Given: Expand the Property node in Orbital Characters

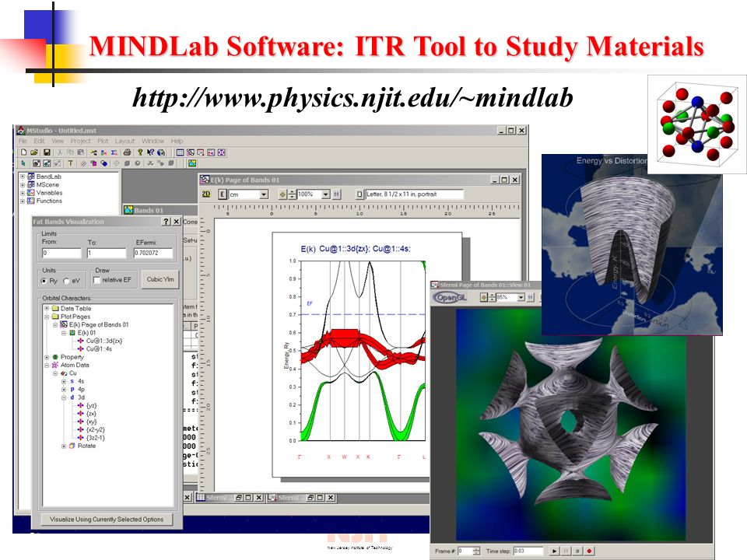Looking at the screenshot, I should click(47, 357).
